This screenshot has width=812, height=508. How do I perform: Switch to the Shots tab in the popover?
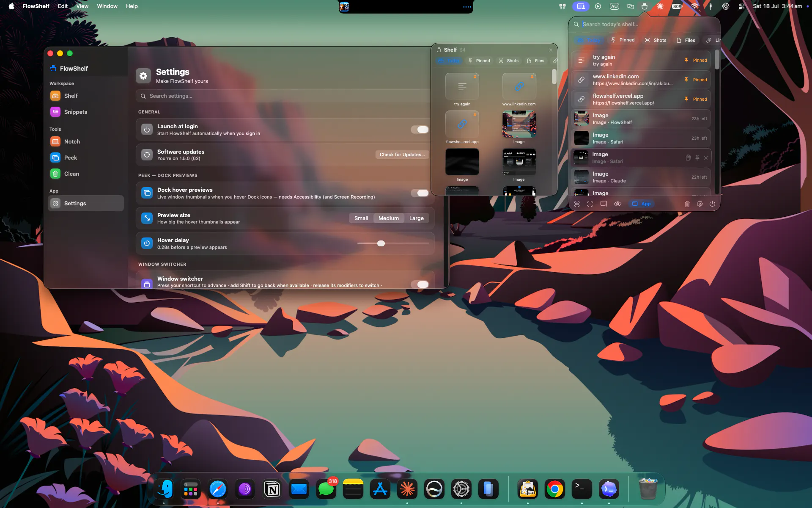656,40
